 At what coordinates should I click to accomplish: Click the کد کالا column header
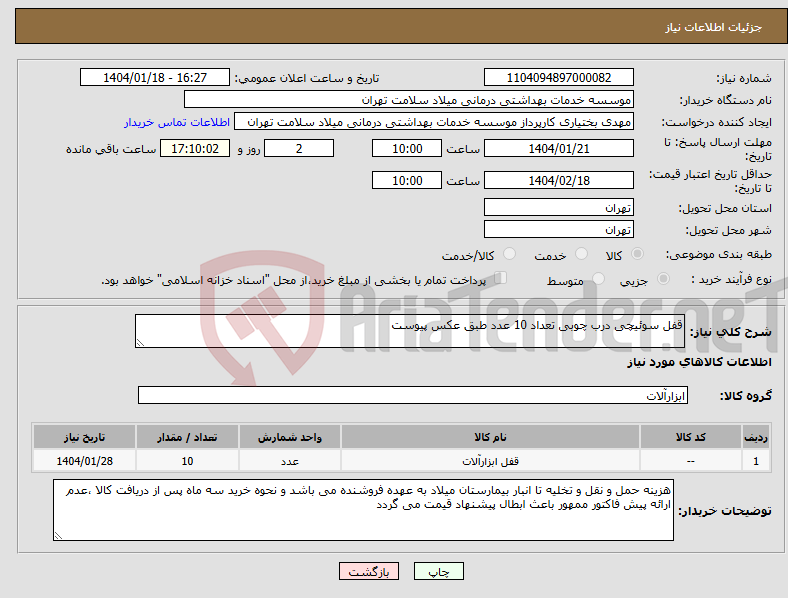pyautogui.click(x=691, y=437)
